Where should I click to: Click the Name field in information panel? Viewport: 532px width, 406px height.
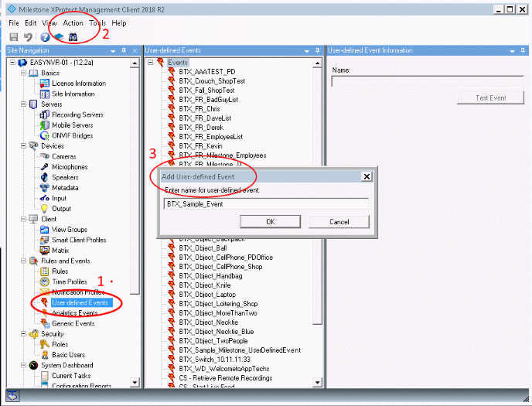coord(428,81)
